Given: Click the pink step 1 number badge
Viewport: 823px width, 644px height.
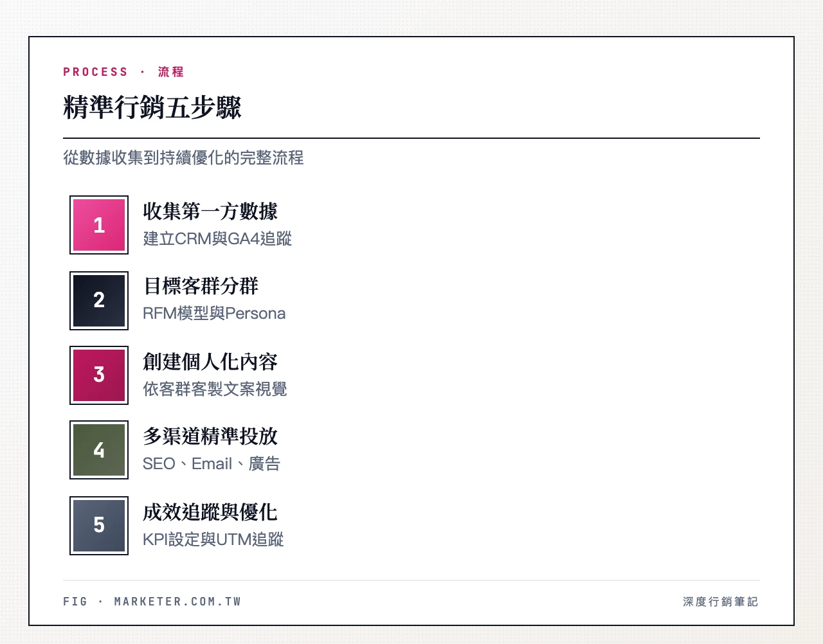Looking at the screenshot, I should pyautogui.click(x=99, y=225).
